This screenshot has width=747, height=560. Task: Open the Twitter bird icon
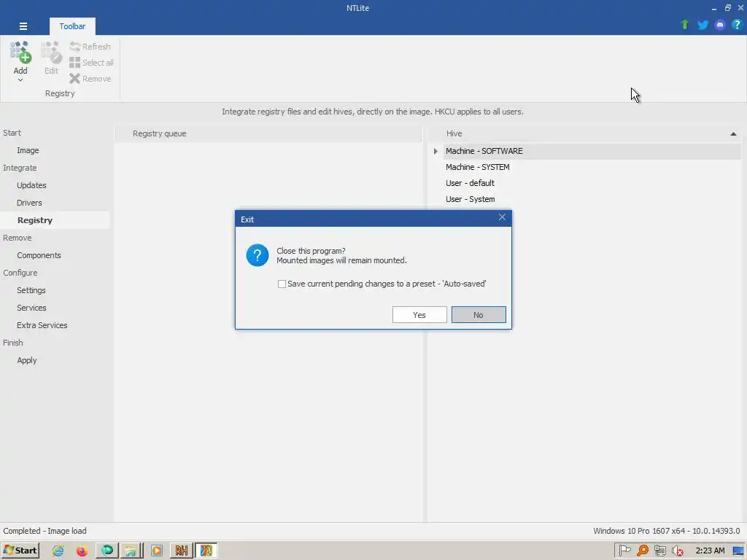tap(703, 25)
